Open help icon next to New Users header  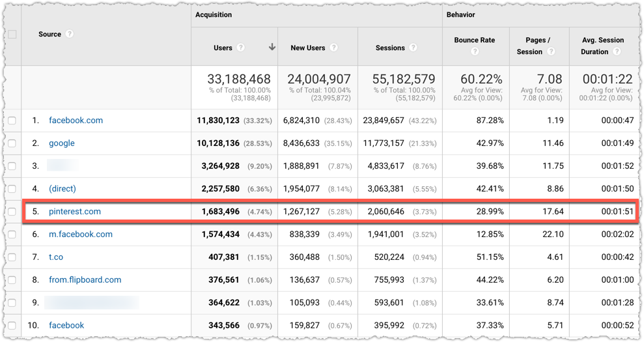point(333,48)
